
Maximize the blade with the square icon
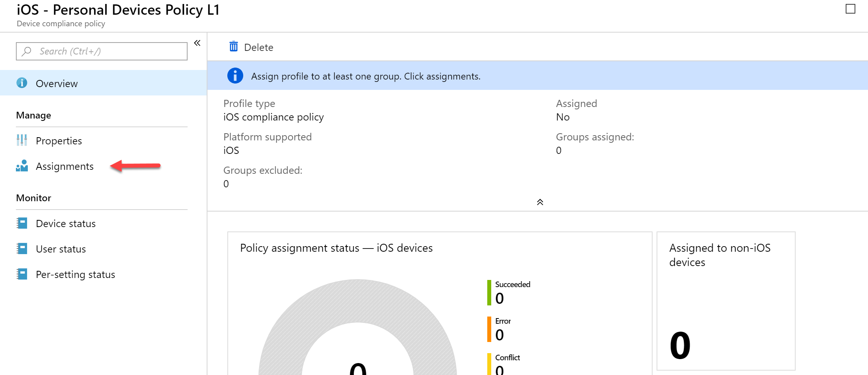click(x=851, y=9)
